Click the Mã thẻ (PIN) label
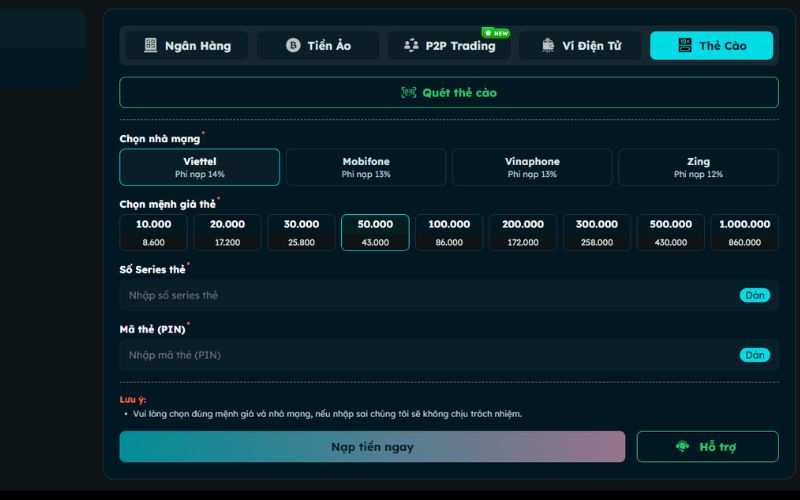 pyautogui.click(x=152, y=329)
